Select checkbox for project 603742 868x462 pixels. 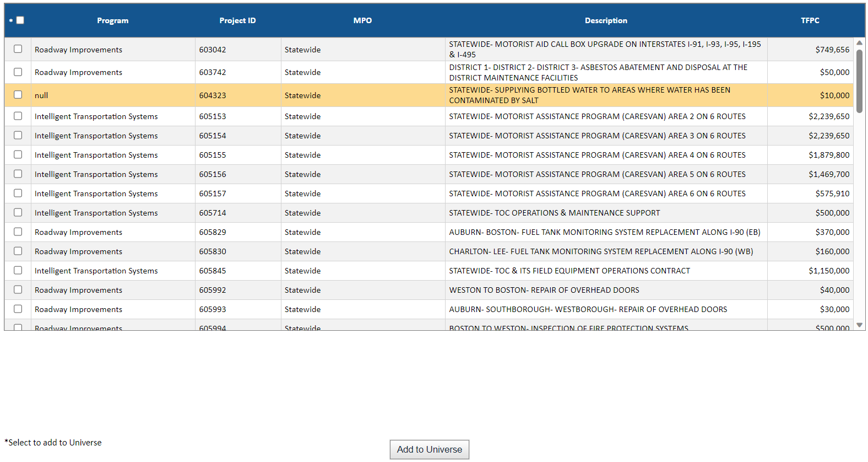pos(18,72)
